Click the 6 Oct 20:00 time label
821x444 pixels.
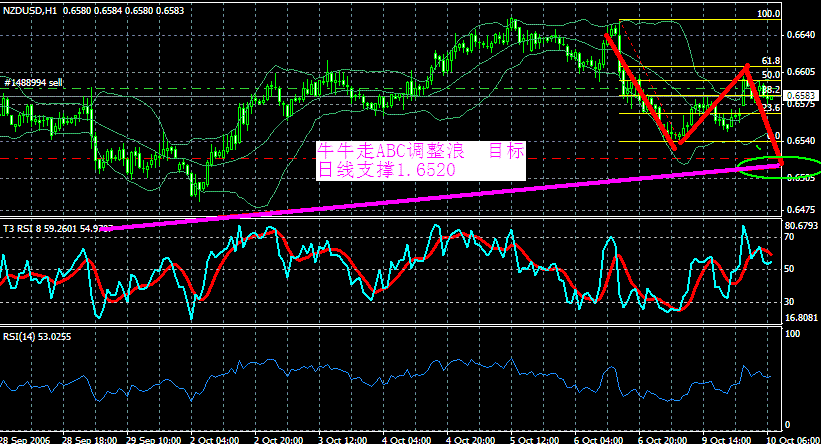coord(663,439)
